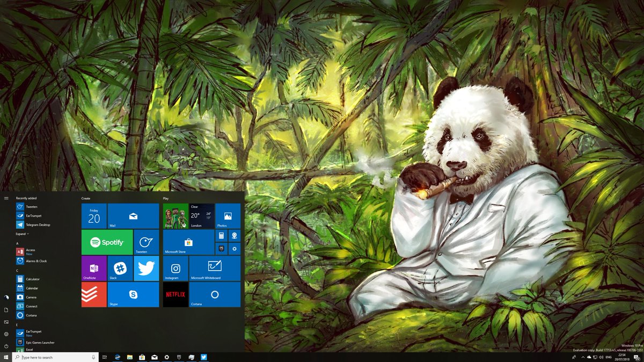
Task: Click the ENG language indicator
Action: 609,357
